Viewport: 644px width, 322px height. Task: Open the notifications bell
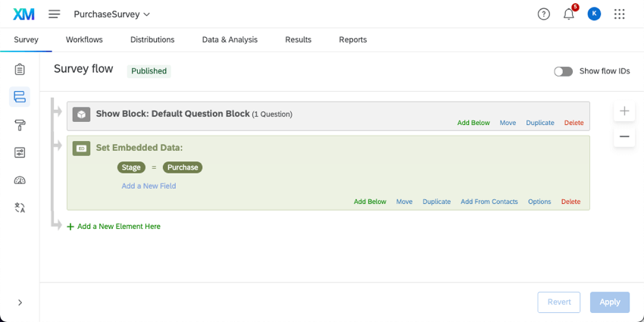coord(568,14)
